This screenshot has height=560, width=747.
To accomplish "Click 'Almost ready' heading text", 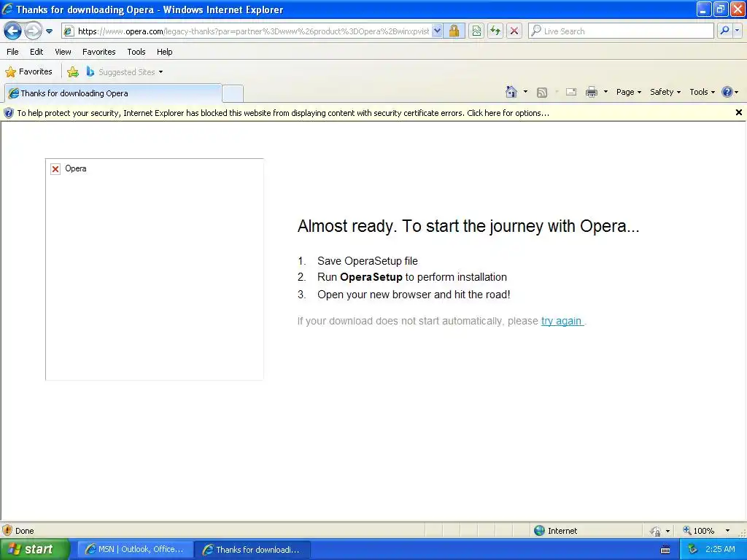I will (468, 226).
